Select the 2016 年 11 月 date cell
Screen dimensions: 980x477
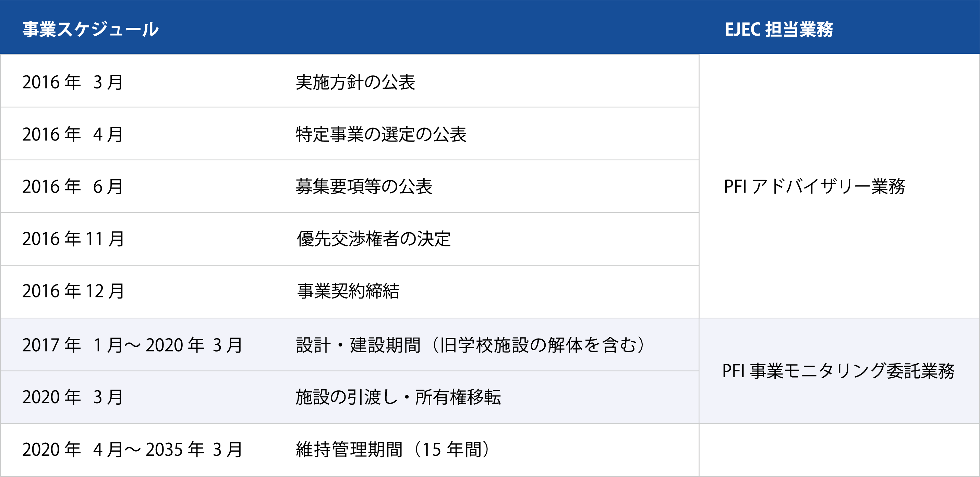(x=73, y=239)
